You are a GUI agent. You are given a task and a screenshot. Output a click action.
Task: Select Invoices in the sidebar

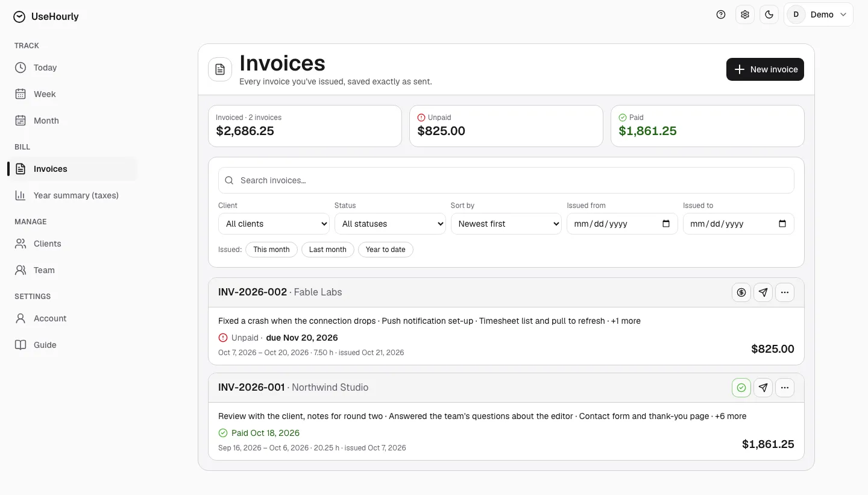point(72,169)
